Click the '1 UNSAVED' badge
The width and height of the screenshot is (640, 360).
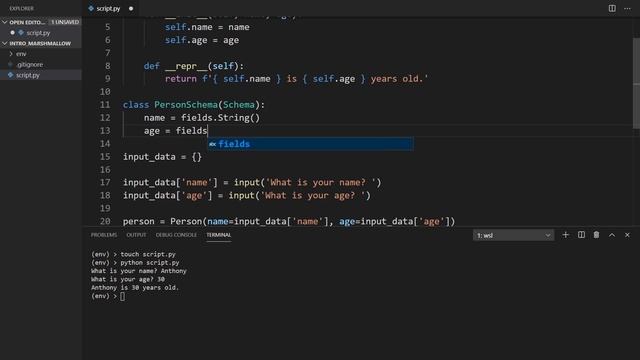(64, 22)
